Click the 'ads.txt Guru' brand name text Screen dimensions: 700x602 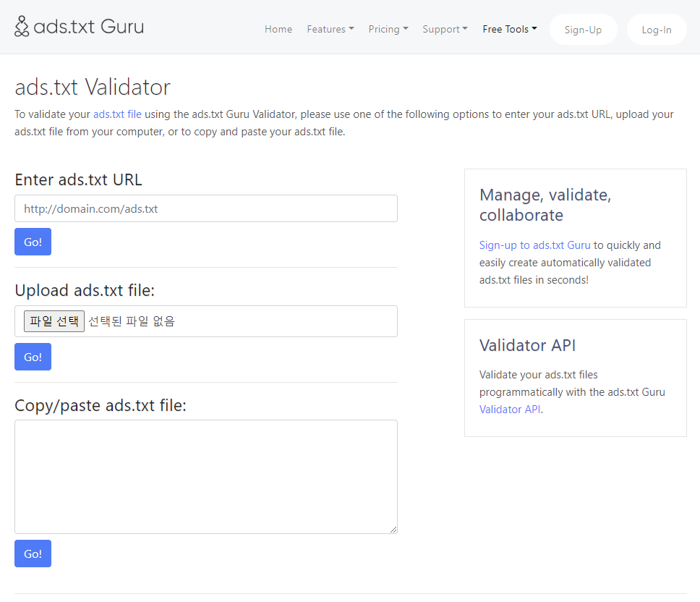tap(89, 26)
